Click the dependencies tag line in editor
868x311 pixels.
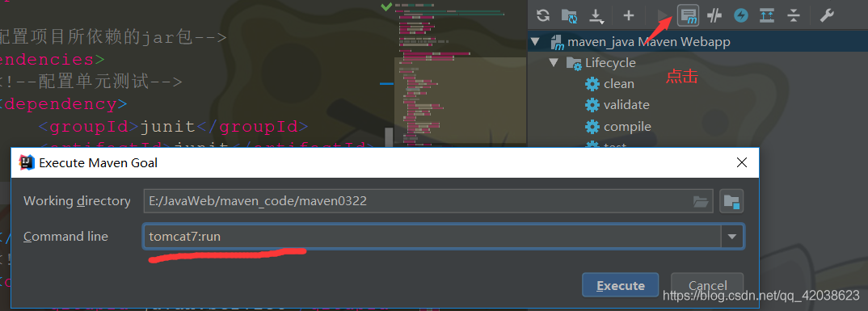(52, 59)
